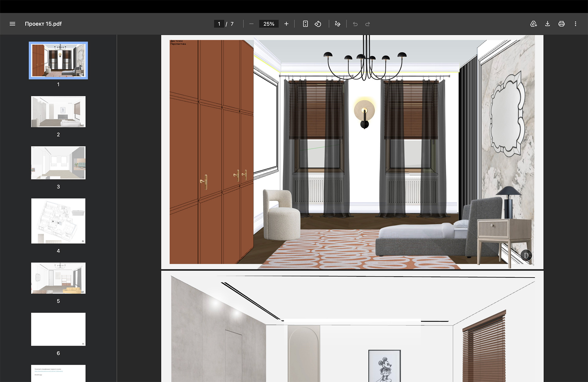Undo the last annotation
The height and width of the screenshot is (382, 588).
click(x=355, y=24)
